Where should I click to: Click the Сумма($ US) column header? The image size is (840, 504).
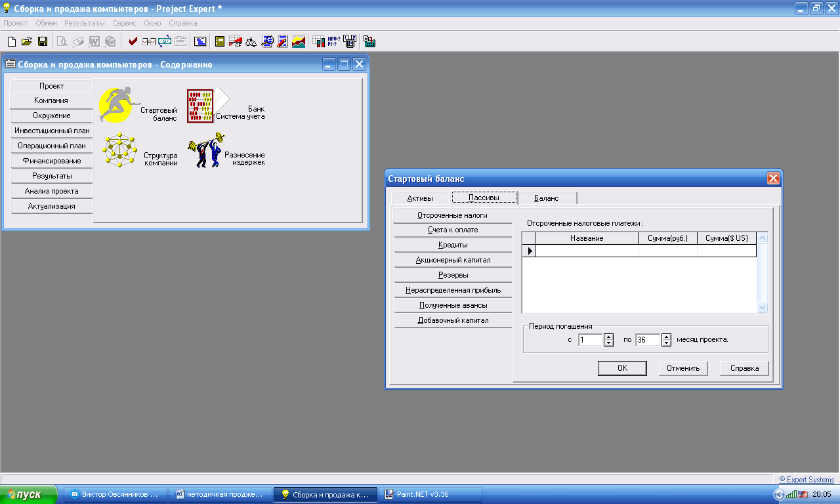[726, 238]
